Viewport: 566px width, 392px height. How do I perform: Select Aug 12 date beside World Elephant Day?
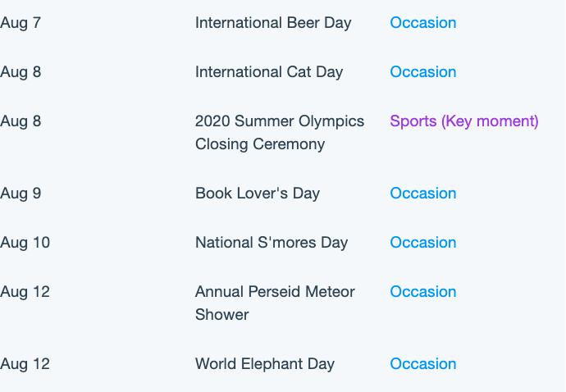(x=25, y=364)
